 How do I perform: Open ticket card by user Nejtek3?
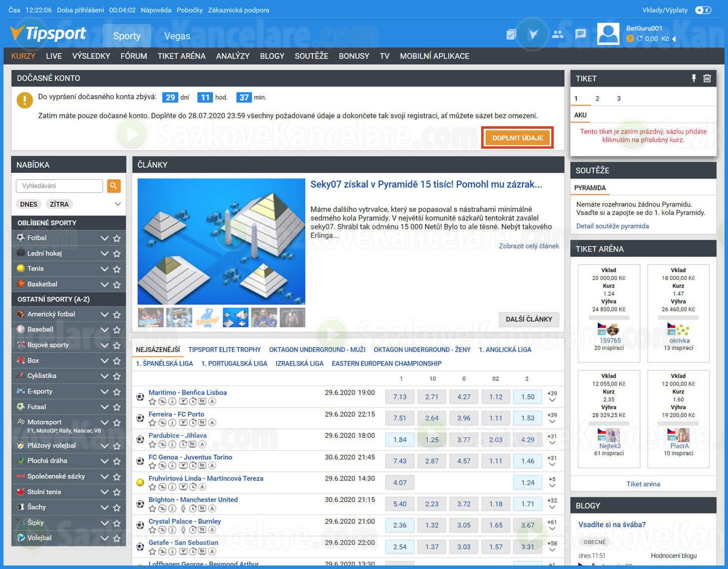pos(609,419)
